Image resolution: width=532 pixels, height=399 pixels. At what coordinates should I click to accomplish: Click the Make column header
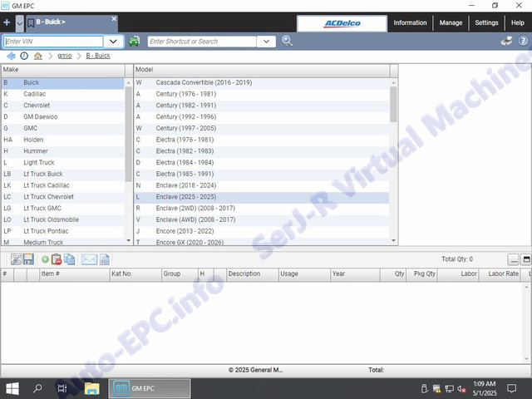(x=63, y=70)
